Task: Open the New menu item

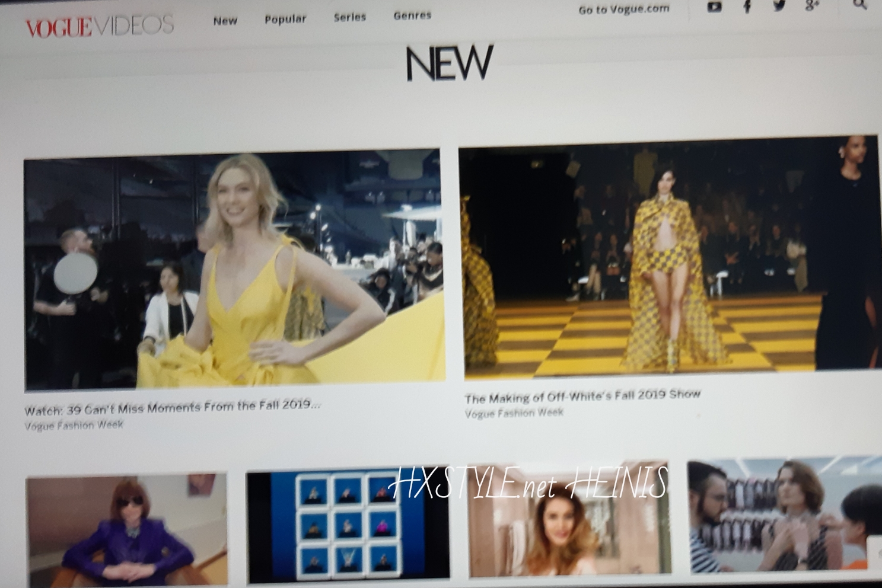Action: coord(225,21)
